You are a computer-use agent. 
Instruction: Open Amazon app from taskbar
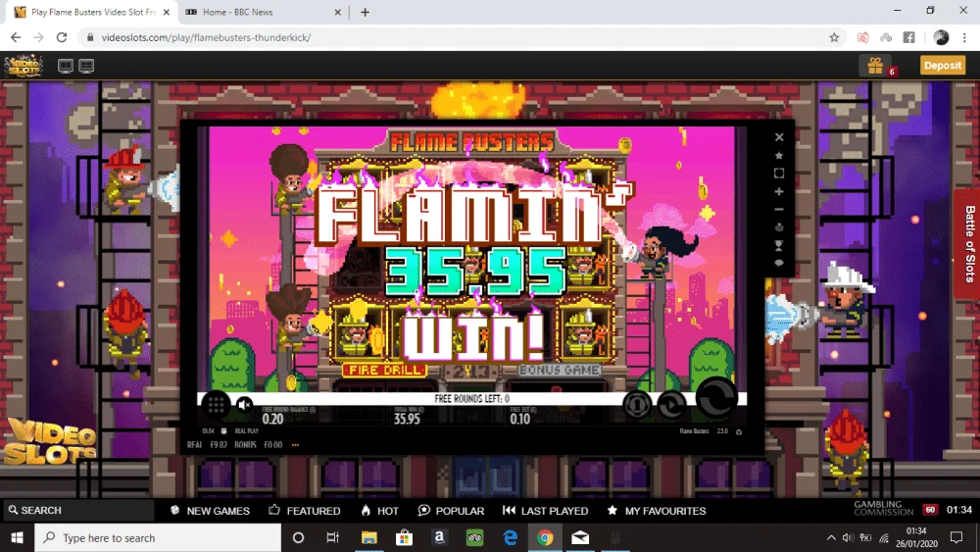point(439,537)
